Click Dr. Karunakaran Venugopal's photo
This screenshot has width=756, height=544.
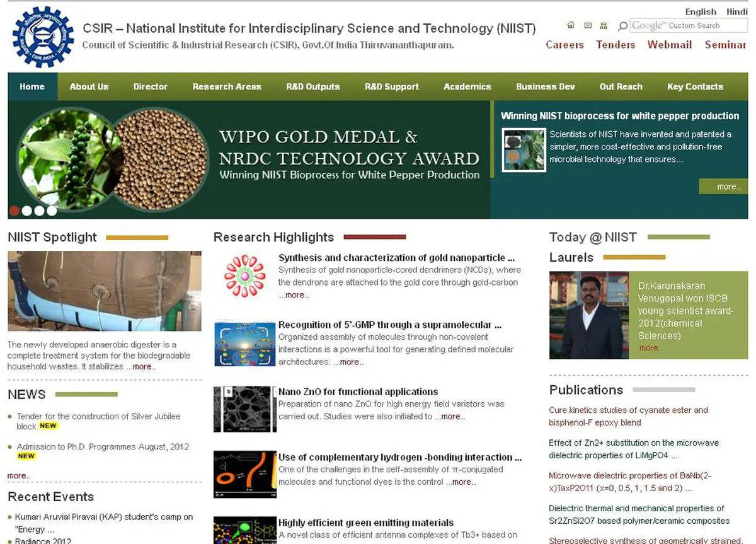(589, 315)
